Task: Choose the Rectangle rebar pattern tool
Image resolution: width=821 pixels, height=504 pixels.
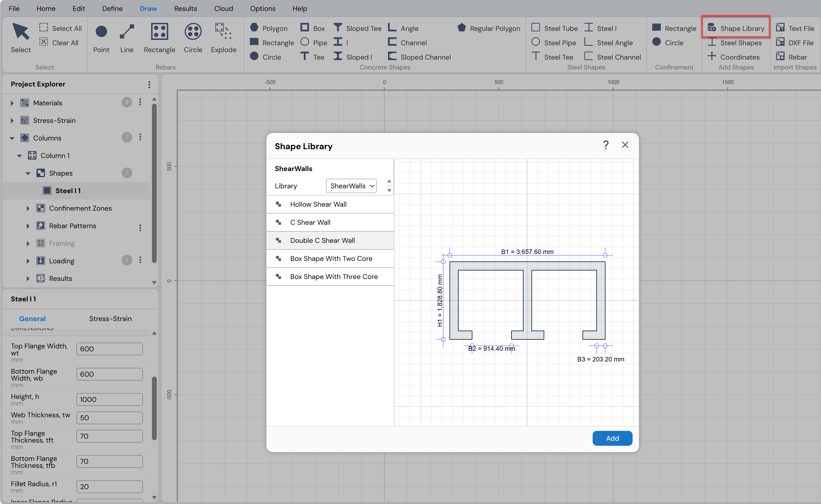Action: coord(159,37)
